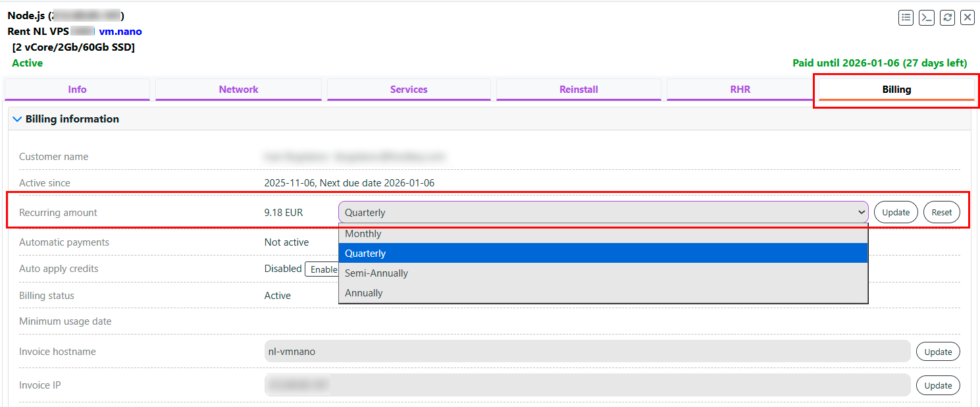
Task: Go to the Services tab
Action: coord(409,90)
